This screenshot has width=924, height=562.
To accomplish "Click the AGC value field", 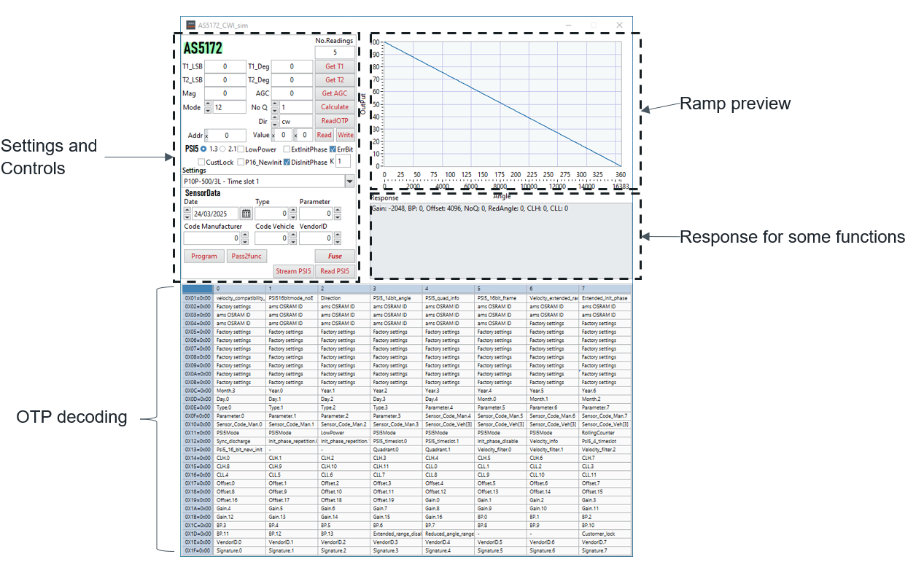I will click(x=292, y=93).
